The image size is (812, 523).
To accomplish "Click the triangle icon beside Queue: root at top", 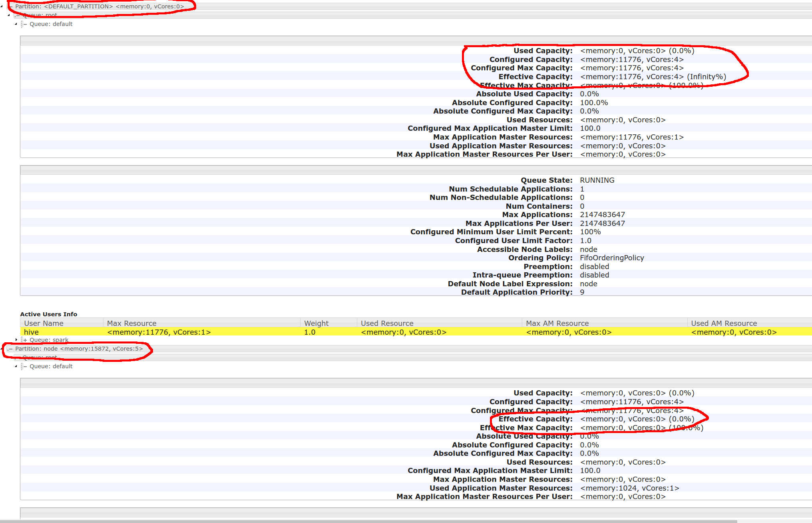I will coord(9,15).
